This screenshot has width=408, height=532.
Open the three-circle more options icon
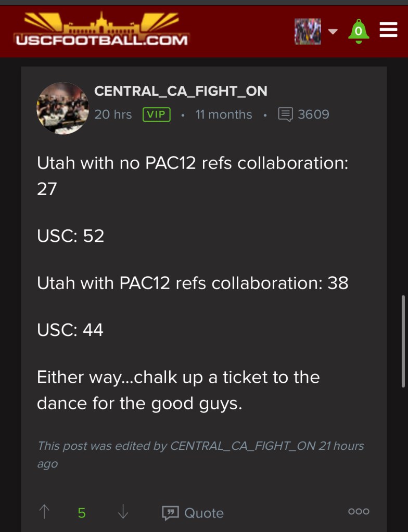[x=359, y=512]
